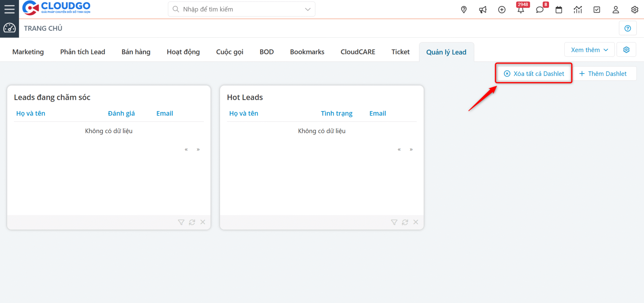Sort Hot Leads by Tình trạng column
This screenshot has width=644, height=303.
(336, 113)
